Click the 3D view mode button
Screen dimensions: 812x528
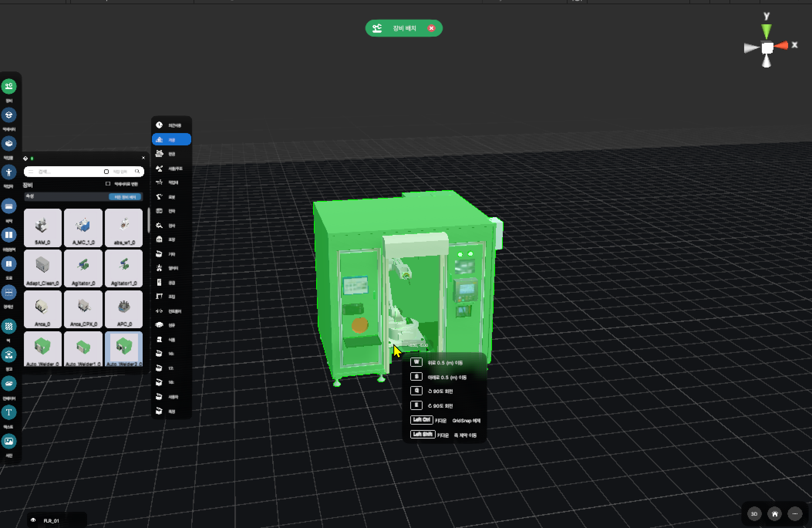click(x=754, y=514)
